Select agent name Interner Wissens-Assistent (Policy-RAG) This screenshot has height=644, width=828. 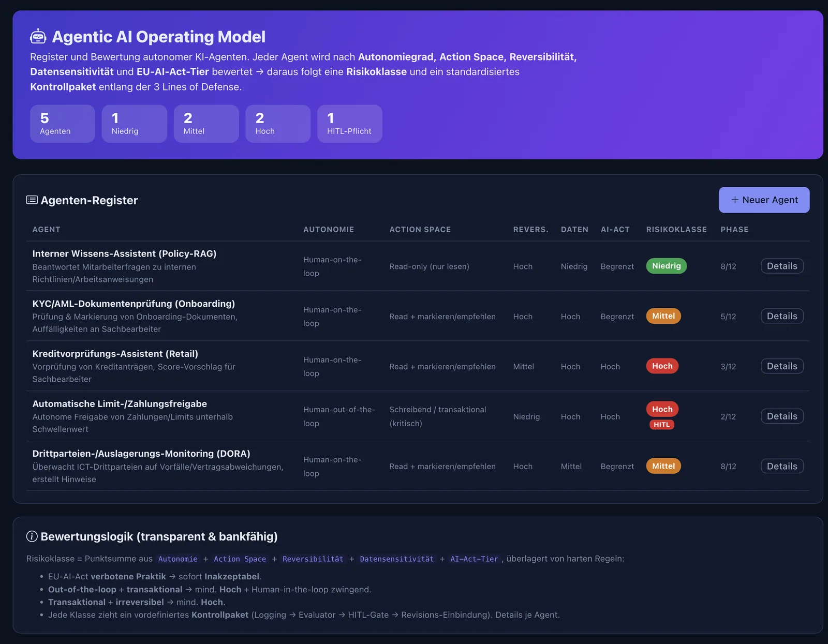[x=124, y=253]
